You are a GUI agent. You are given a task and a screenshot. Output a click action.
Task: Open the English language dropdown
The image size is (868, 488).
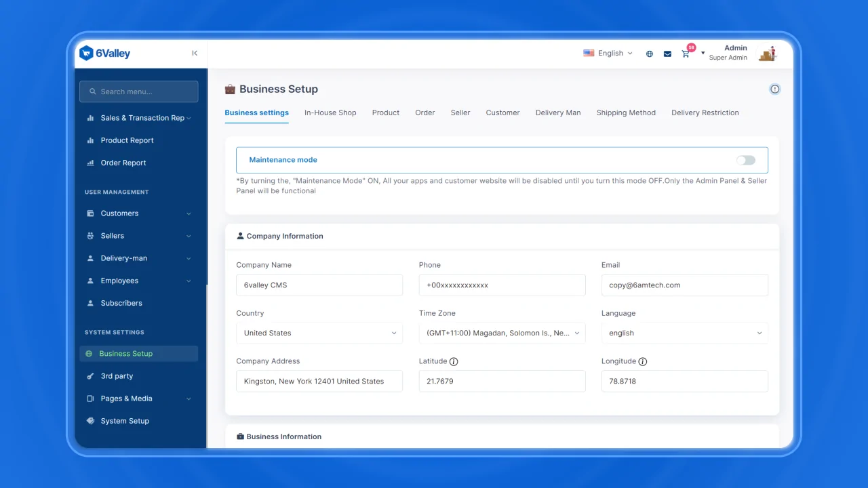point(608,53)
